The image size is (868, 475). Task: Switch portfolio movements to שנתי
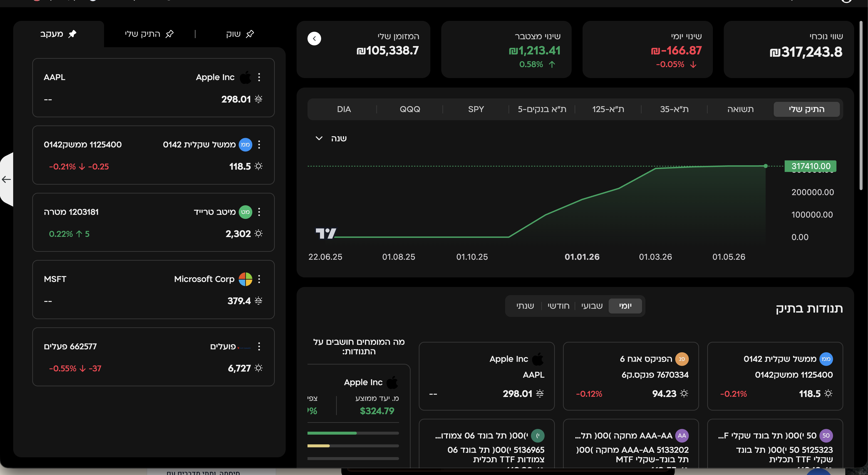click(x=525, y=306)
